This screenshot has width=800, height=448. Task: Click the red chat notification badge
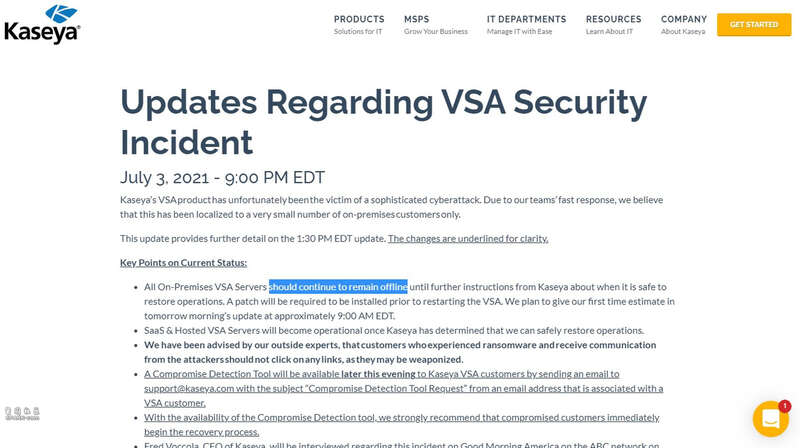[x=785, y=406]
